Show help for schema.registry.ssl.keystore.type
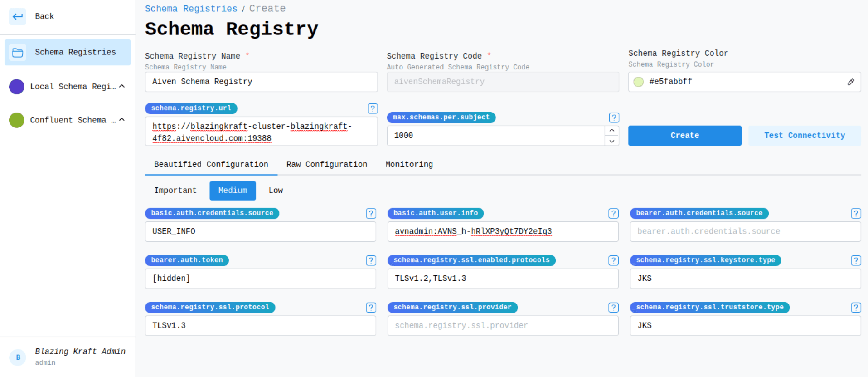 click(x=855, y=260)
